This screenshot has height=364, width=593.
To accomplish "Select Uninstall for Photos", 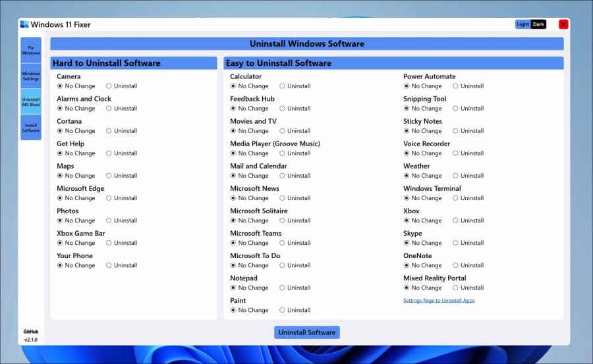I will [122, 221].
